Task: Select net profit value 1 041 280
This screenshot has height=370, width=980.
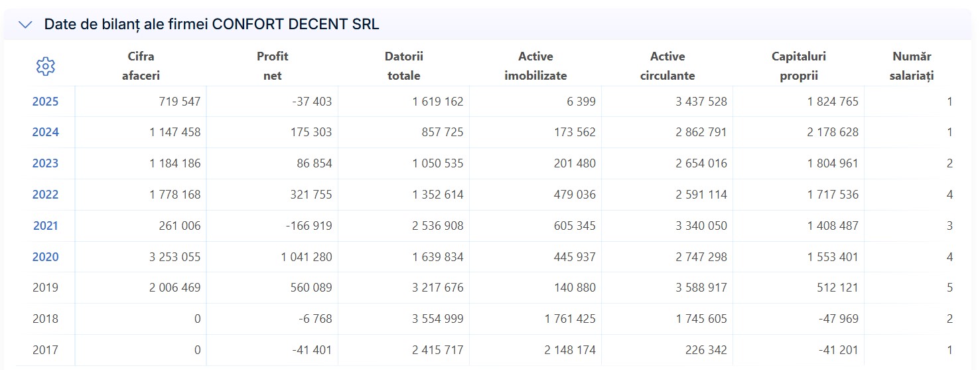Action: 307,257
